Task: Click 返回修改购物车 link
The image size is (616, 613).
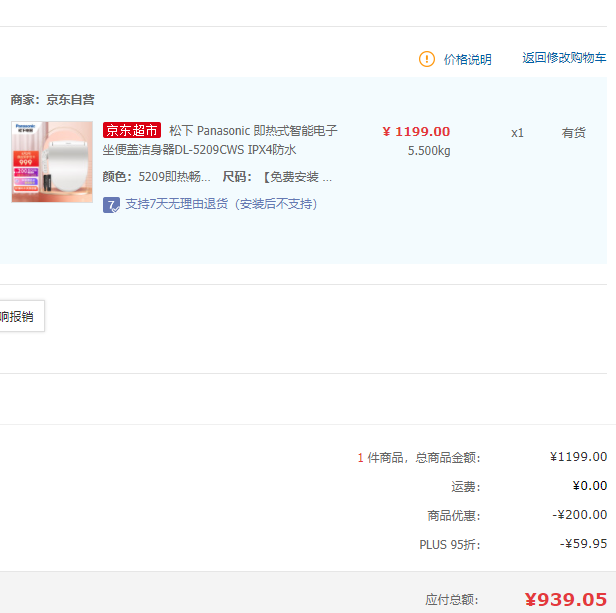Action: (x=564, y=58)
